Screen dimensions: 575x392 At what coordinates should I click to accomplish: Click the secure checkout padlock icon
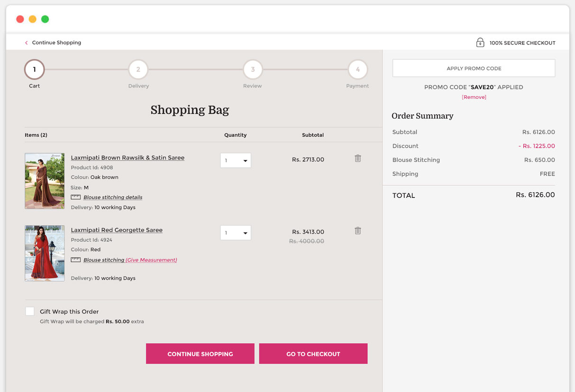(x=480, y=43)
